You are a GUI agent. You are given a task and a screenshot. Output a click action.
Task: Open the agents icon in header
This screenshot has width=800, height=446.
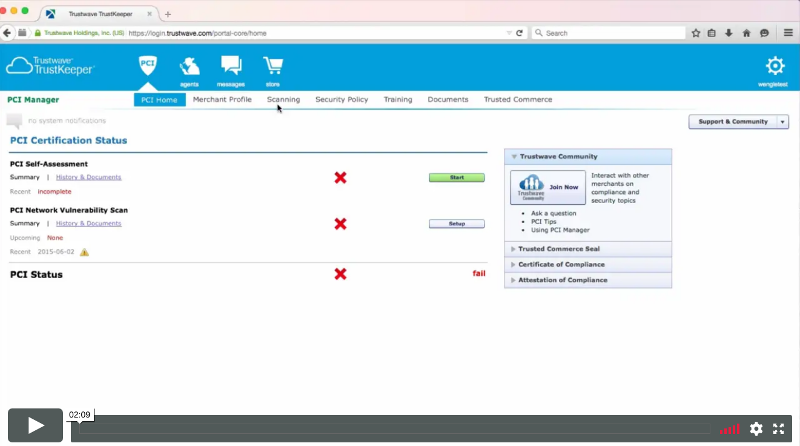[189, 66]
